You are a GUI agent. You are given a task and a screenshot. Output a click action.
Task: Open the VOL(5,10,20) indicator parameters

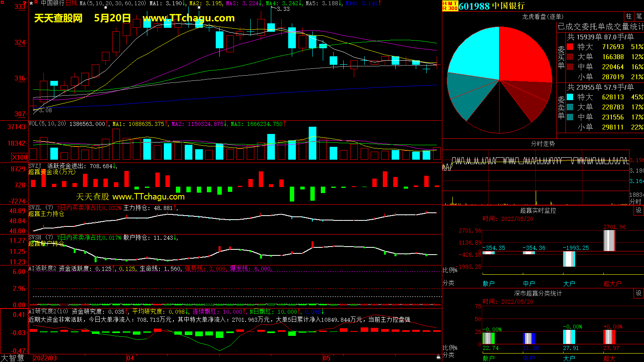pos(47,124)
